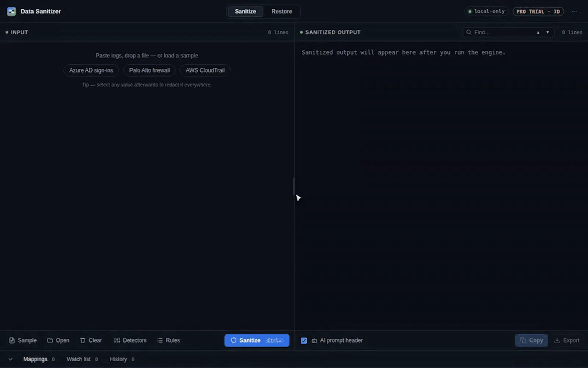Open the three-dot more options menu

[x=574, y=11]
